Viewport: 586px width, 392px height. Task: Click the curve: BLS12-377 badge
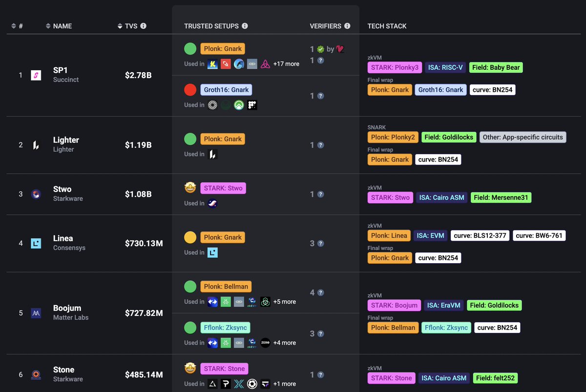point(480,235)
